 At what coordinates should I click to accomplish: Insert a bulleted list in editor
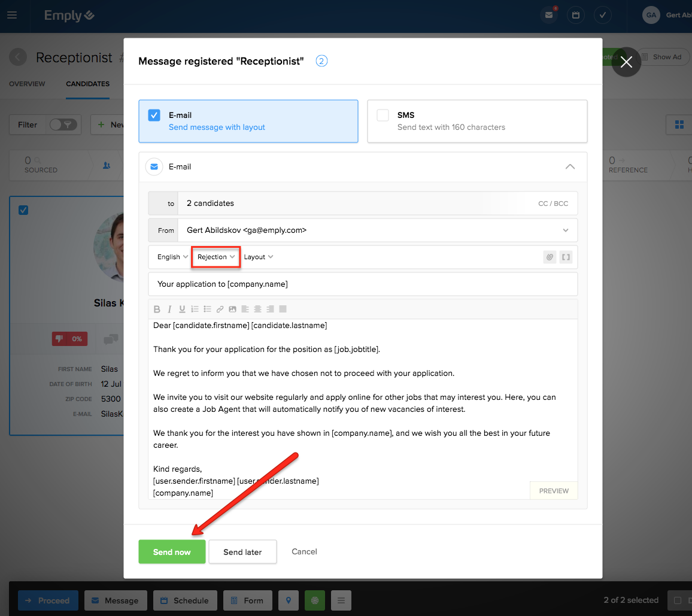(207, 309)
